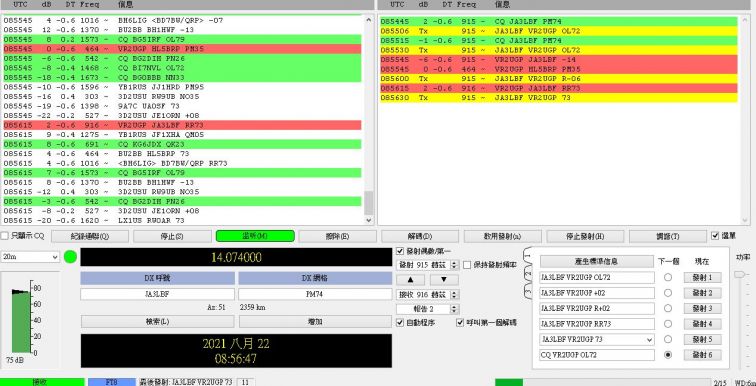
Task: Click the '發射 6' transmit button
Action: 702,355
